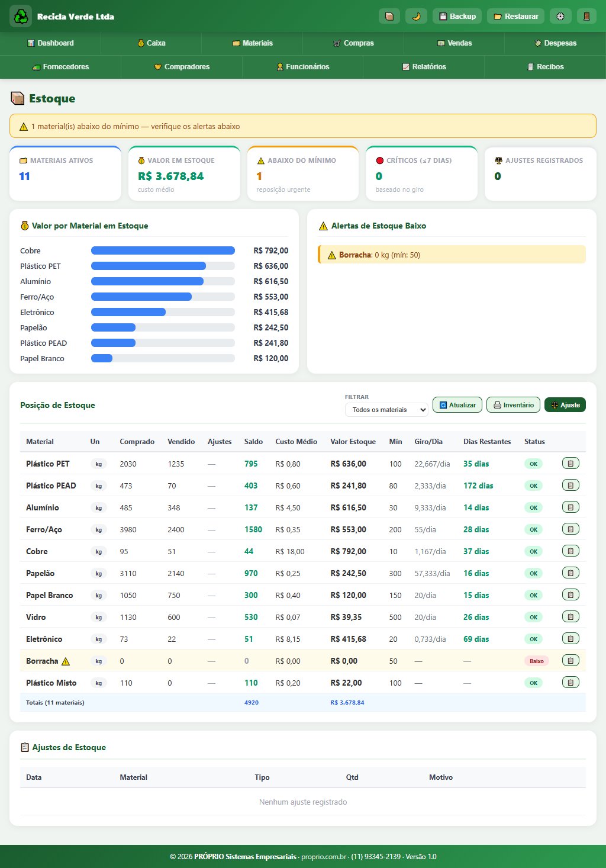606x868 pixels.
Task: Open row details icon for Borracha
Action: (x=570, y=661)
